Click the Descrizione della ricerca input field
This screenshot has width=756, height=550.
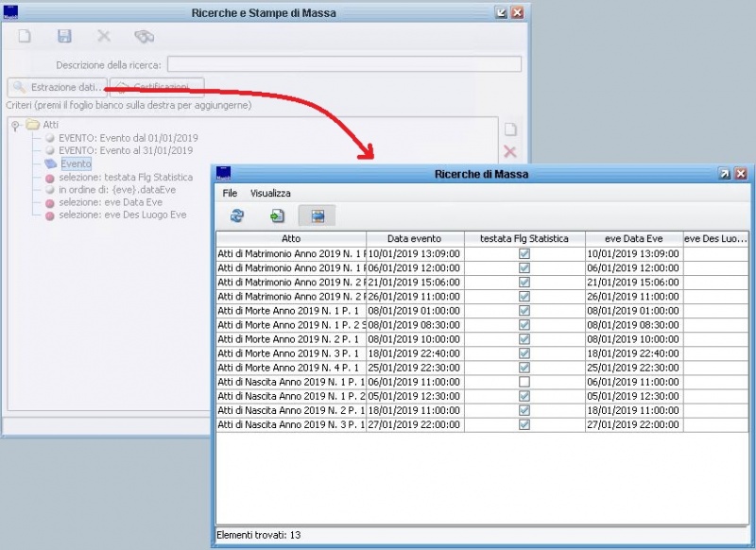344,64
